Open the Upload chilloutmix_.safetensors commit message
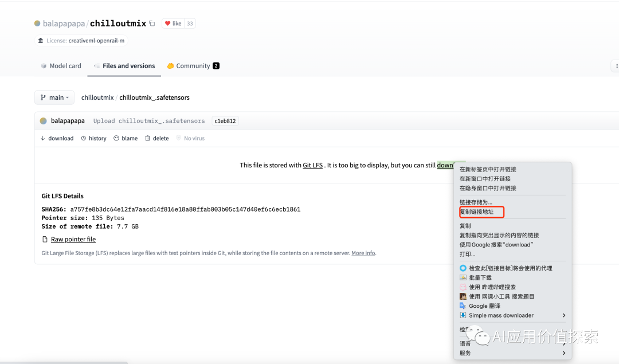Screen dimensions: 619x364 pyautogui.click(x=149, y=121)
